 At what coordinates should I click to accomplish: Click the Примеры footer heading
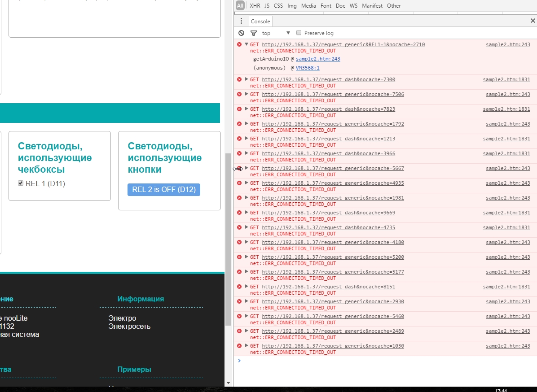click(x=134, y=370)
